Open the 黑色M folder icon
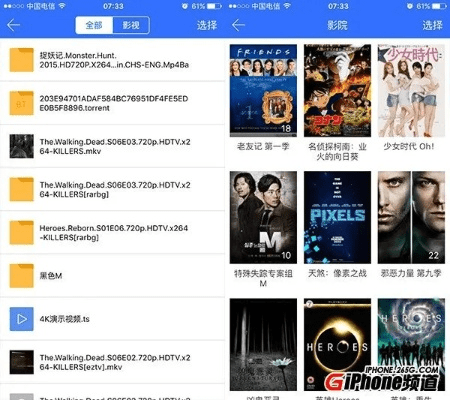This screenshot has height=400, width=450. (21, 276)
